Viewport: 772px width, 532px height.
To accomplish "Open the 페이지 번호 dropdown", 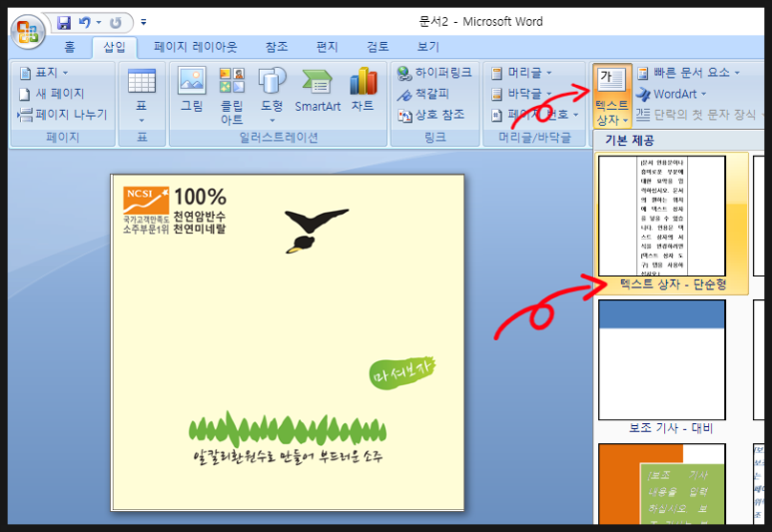I will (534, 115).
